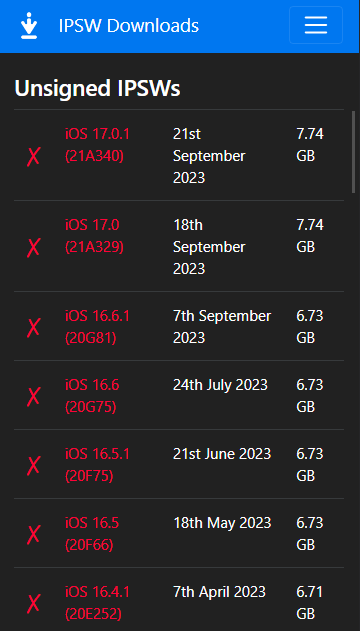Open the iOS 16.5 (20F66) link
This screenshot has width=360, height=631.
(x=92, y=534)
